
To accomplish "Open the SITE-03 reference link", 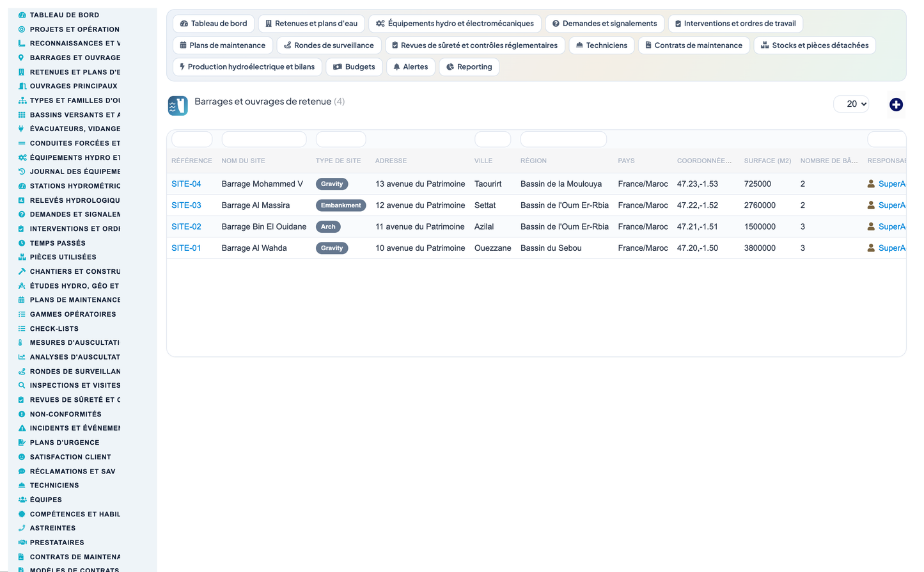I will pos(186,205).
